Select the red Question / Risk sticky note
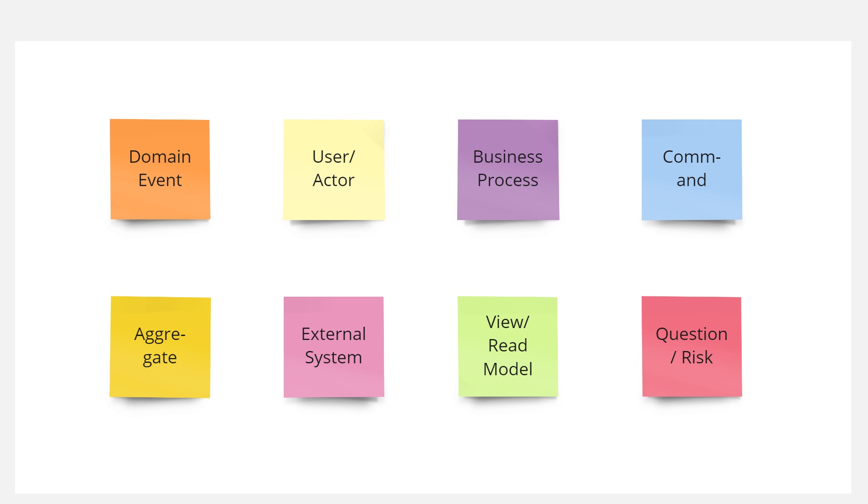This screenshot has width=868, height=504. pos(691,347)
